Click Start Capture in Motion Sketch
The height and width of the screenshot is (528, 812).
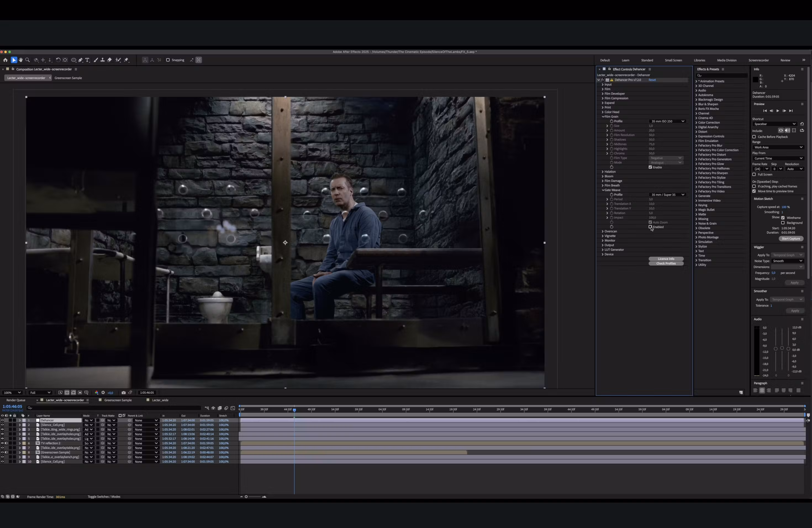tap(791, 238)
